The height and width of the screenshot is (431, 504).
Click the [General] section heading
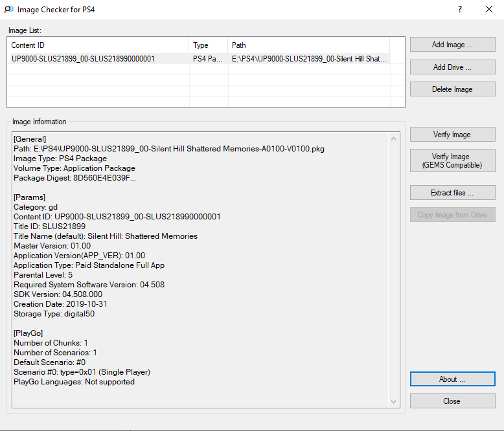[x=30, y=139]
